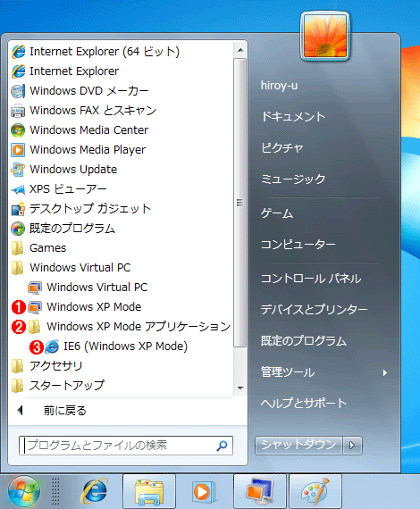Expand the Games folder
Screen dimensions: 420x509
(x=38, y=248)
